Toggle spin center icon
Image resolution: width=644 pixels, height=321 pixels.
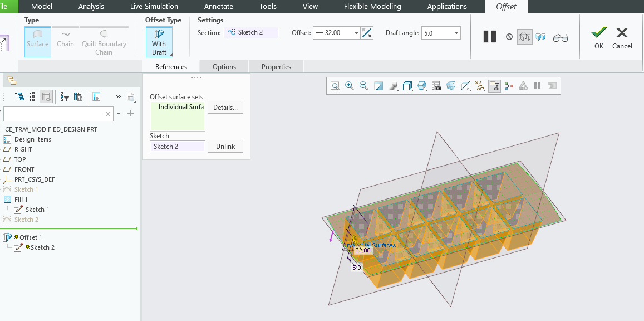[x=509, y=86]
